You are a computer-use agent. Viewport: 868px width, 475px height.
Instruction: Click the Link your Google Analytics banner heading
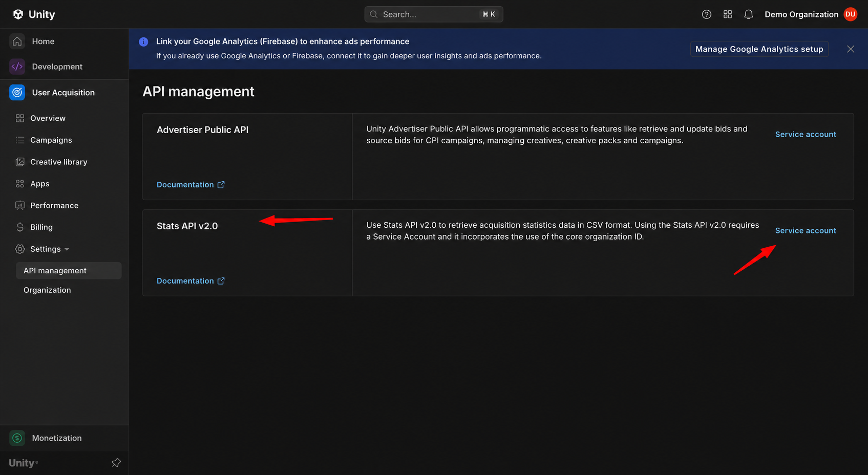pos(283,41)
